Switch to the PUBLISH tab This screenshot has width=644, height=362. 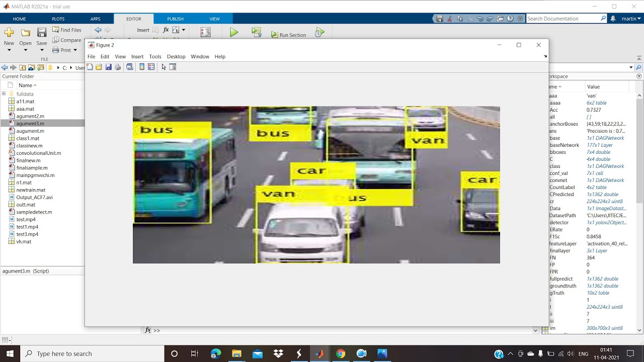(175, 19)
